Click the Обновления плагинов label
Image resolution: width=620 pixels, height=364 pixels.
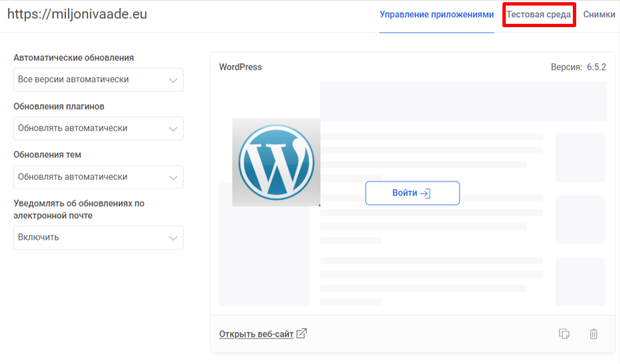click(x=59, y=106)
